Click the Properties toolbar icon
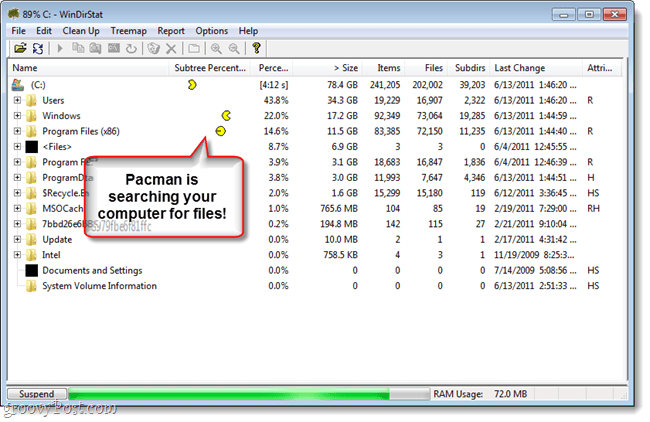 pos(194,49)
